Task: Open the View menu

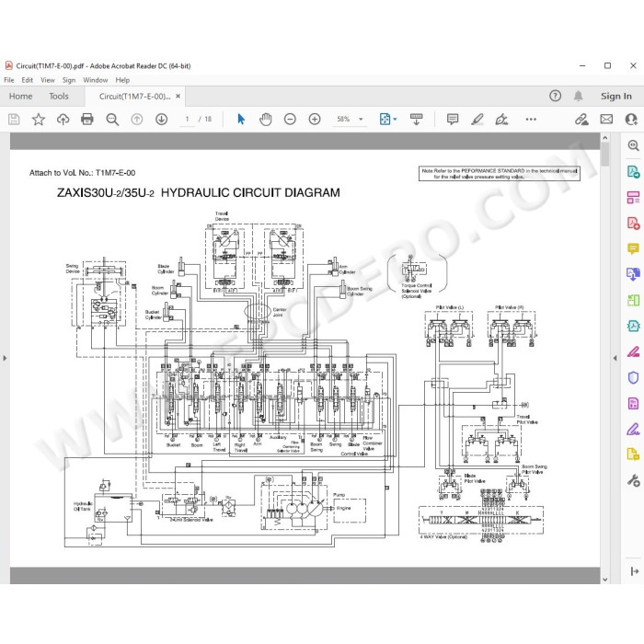Action: pos(48,80)
